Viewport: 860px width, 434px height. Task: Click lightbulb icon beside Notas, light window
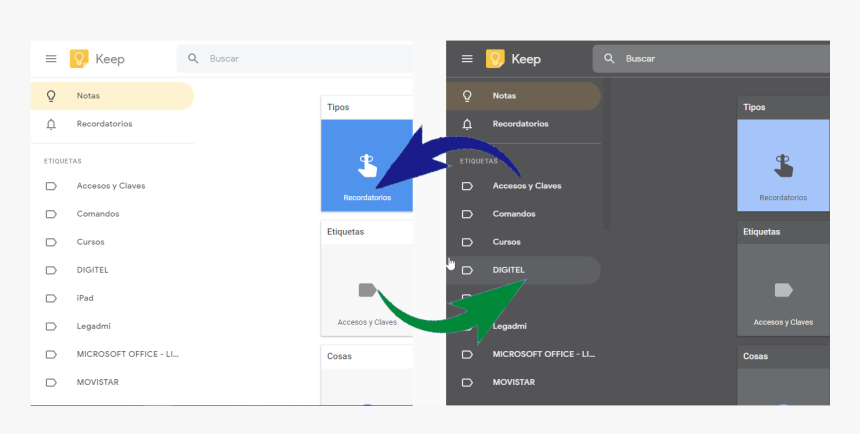51,96
